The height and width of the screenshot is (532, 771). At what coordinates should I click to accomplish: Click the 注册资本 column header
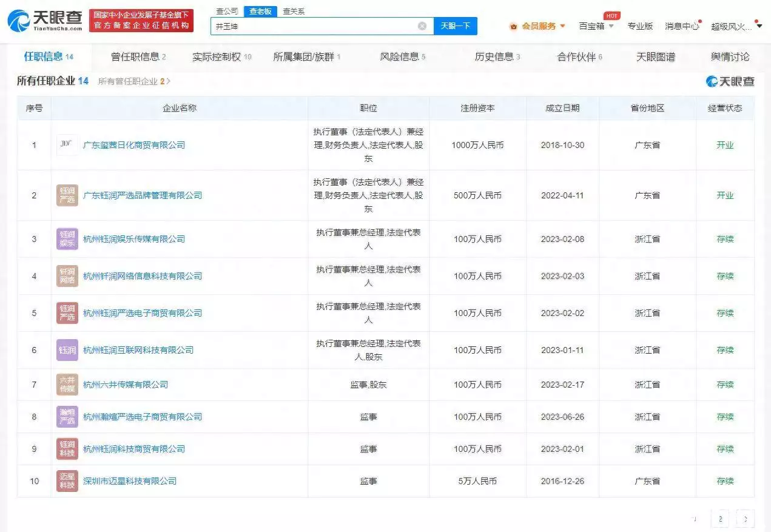pos(477,108)
